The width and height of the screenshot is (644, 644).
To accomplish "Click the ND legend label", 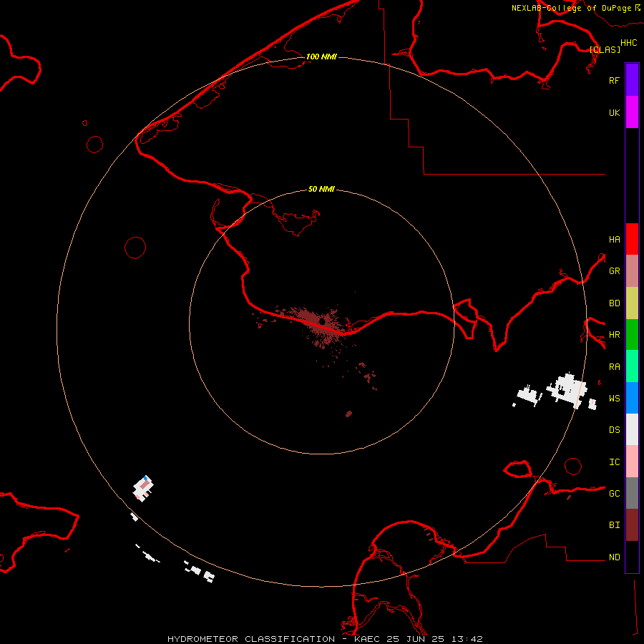I will (x=614, y=557).
